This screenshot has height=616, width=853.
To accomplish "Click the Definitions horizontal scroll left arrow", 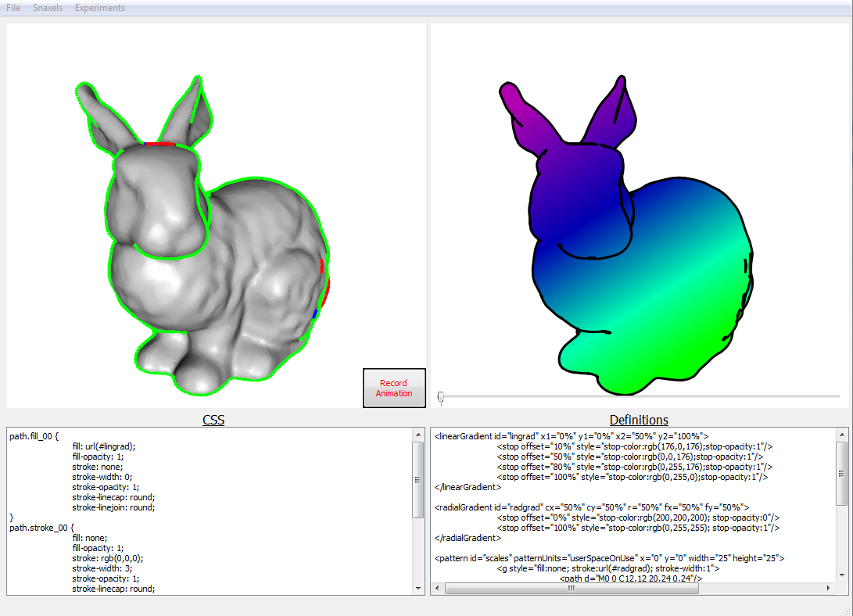I will (437, 589).
